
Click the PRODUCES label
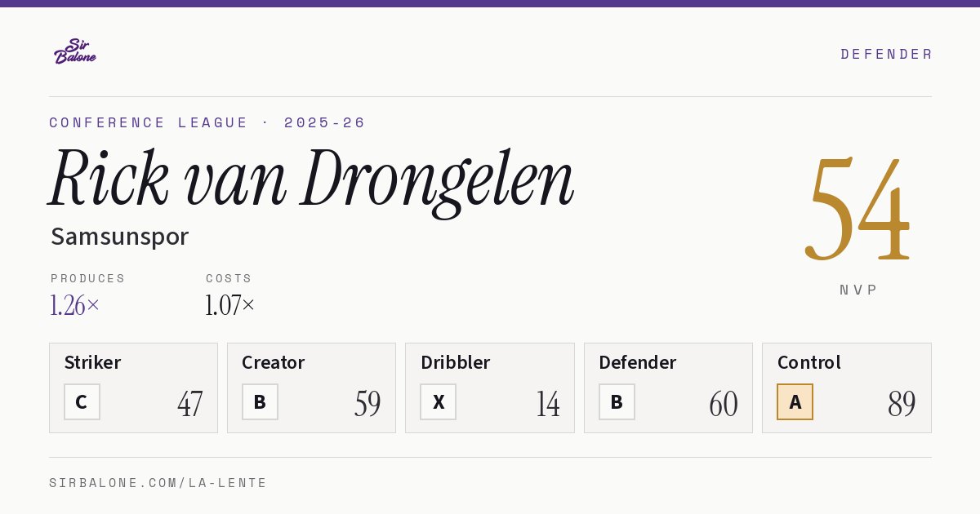88,278
